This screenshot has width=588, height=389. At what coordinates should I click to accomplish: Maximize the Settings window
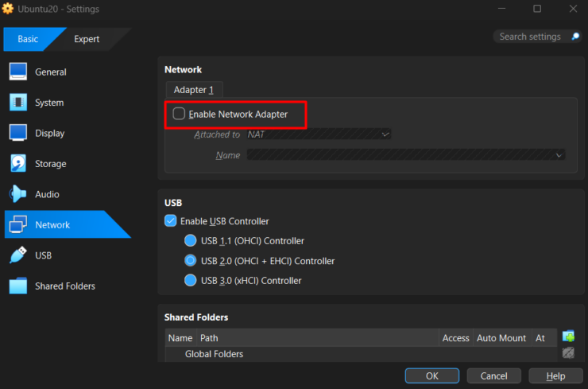pos(537,8)
